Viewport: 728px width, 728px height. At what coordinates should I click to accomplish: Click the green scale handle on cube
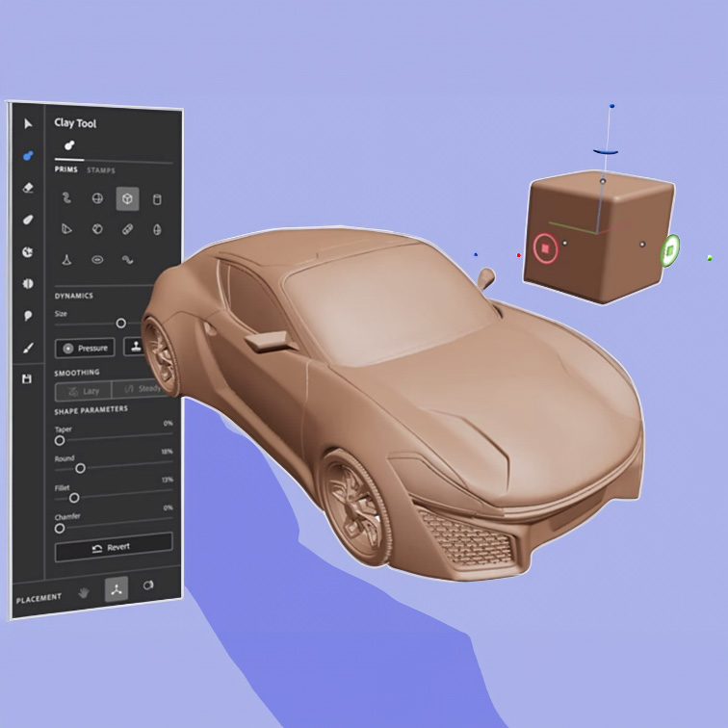pos(670,251)
